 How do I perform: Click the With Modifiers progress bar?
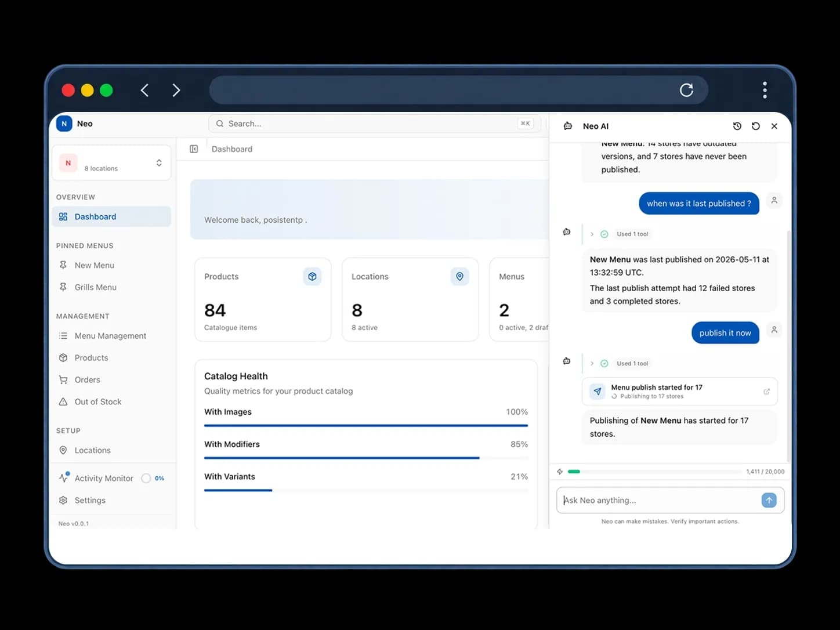point(366,458)
